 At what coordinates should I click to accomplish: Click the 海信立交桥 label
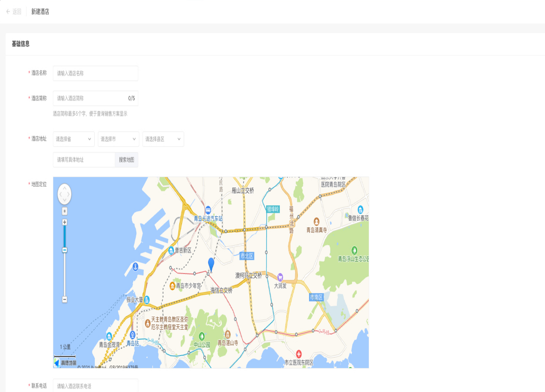(221, 290)
